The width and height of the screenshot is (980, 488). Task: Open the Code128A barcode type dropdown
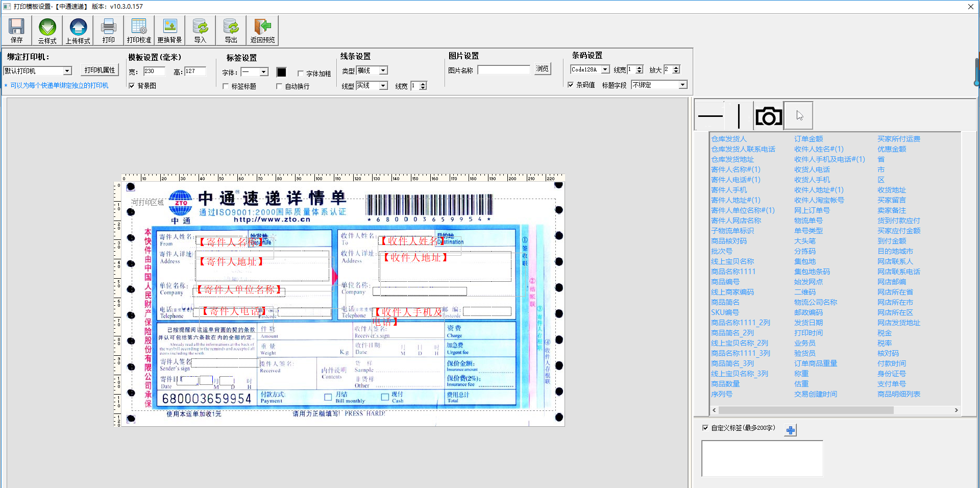[605, 69]
